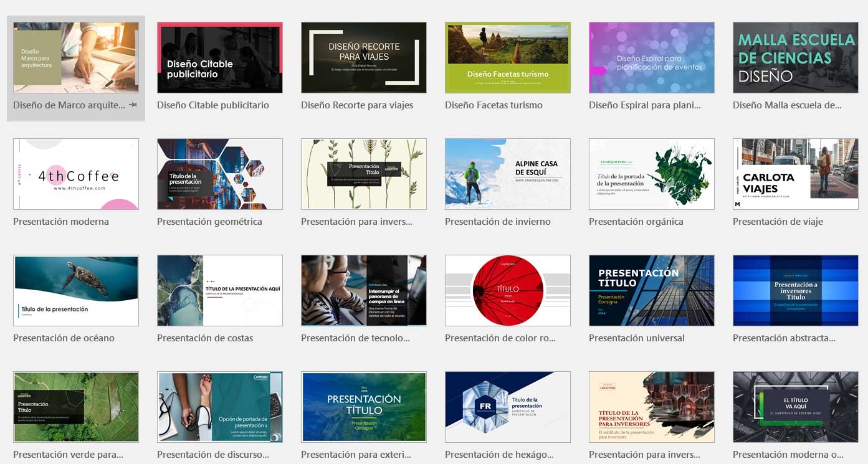This screenshot has width=868, height=464.
Task: Click the "Presentación geométrica" caption
Action: coord(209,222)
